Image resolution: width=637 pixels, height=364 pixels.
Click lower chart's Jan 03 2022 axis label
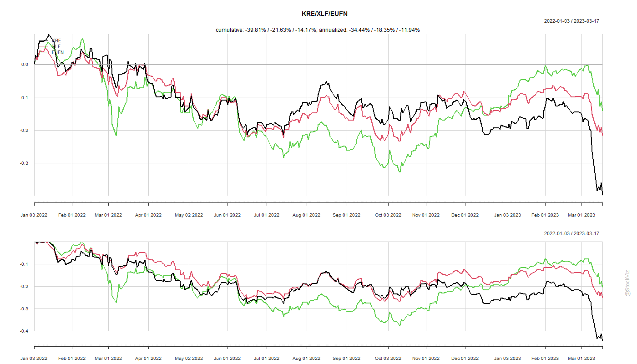(x=35, y=359)
